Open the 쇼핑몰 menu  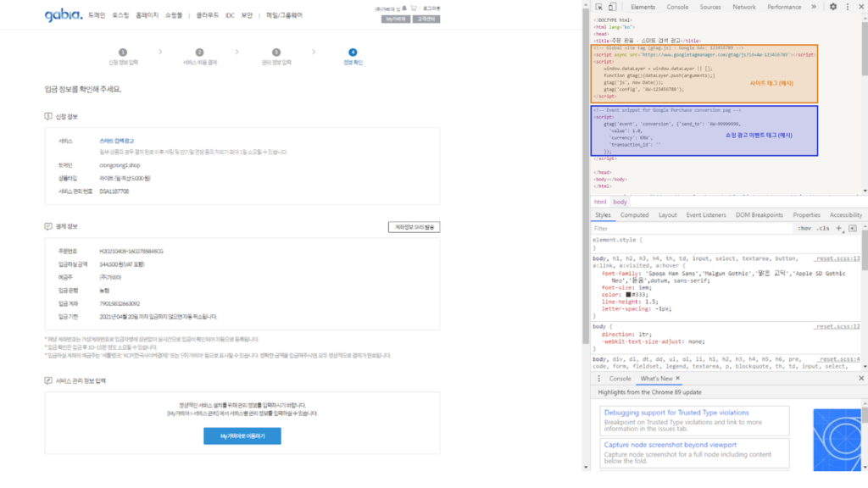point(174,15)
